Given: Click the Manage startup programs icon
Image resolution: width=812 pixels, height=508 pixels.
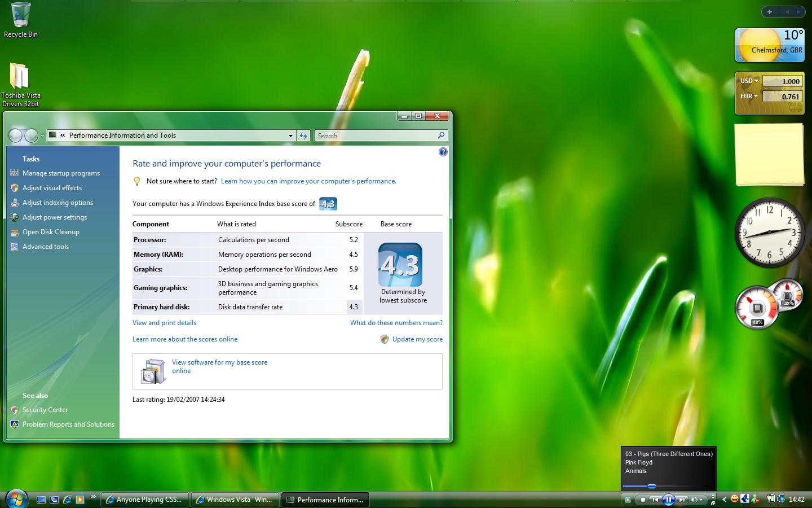Looking at the screenshot, I should pos(15,173).
